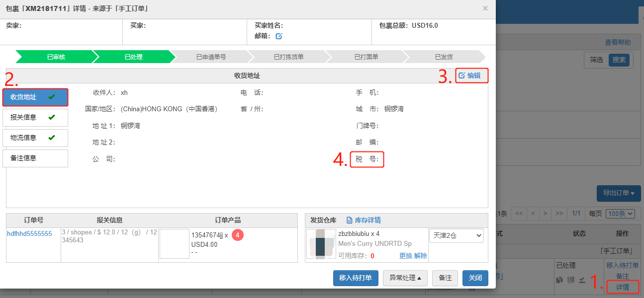
Task: Click 解除 to unbind the warehouse product
Action: point(420,256)
